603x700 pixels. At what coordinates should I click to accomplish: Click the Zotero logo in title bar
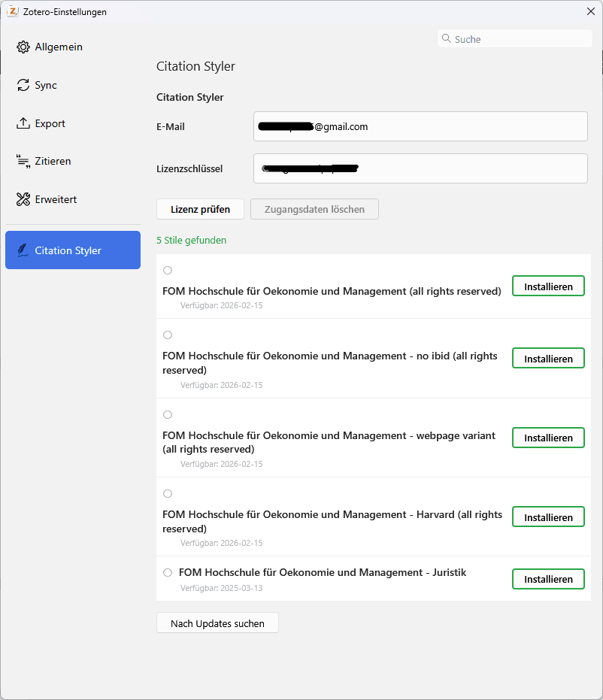(13, 11)
